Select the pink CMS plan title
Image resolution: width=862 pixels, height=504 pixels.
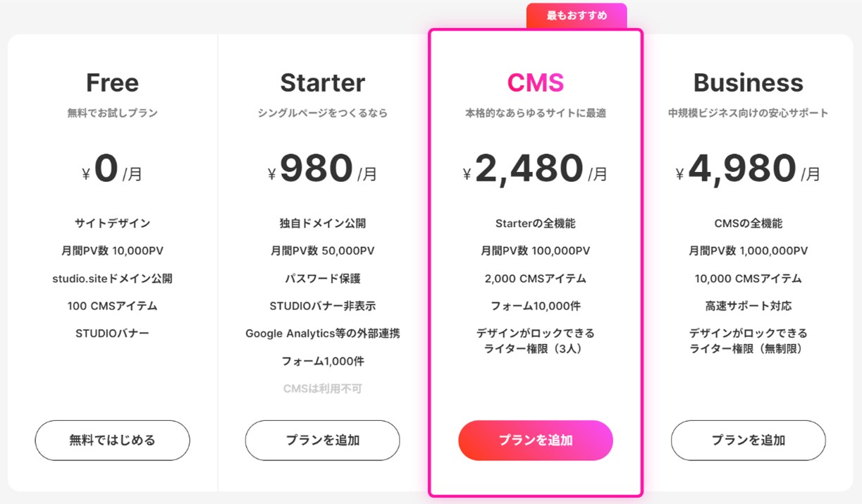coord(535,83)
